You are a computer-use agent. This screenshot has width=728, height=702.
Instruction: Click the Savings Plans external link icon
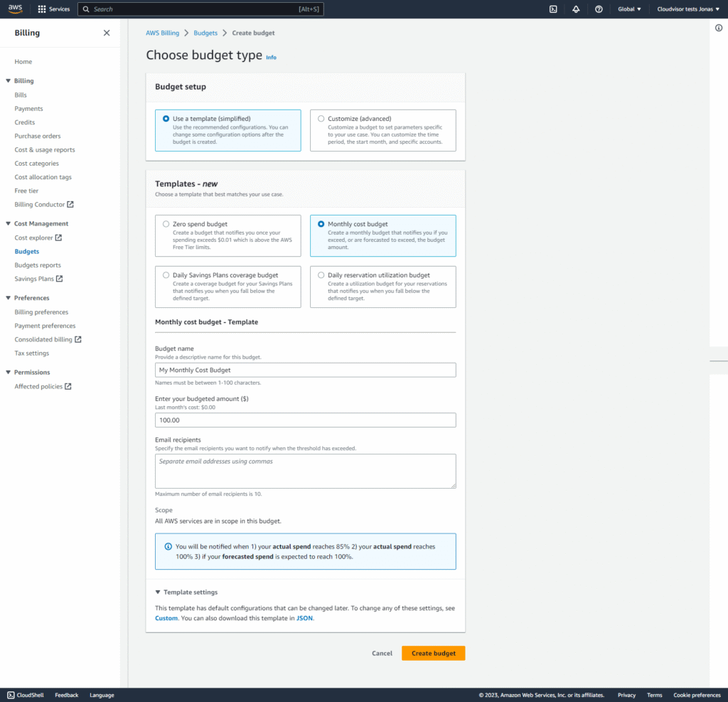point(60,279)
